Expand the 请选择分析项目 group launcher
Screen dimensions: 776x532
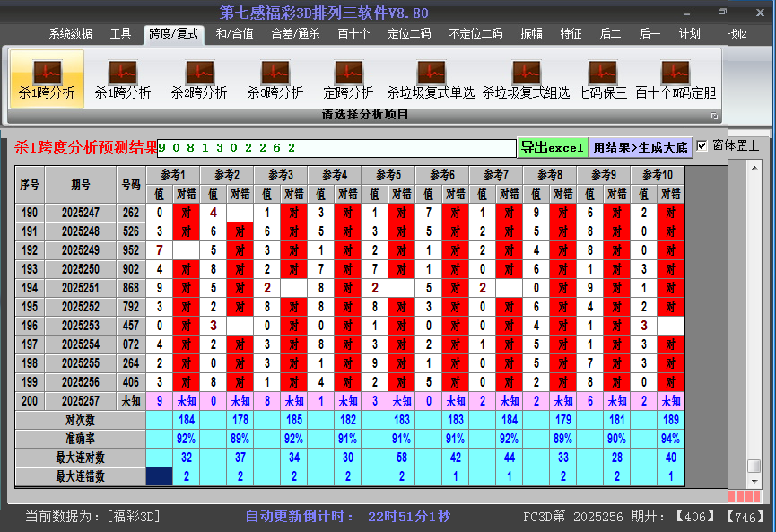click(715, 116)
